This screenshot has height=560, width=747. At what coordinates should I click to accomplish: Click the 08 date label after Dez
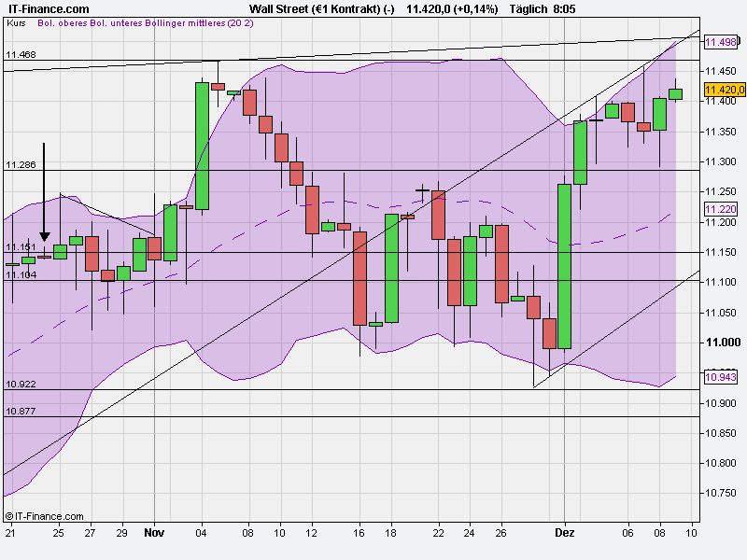[659, 532]
